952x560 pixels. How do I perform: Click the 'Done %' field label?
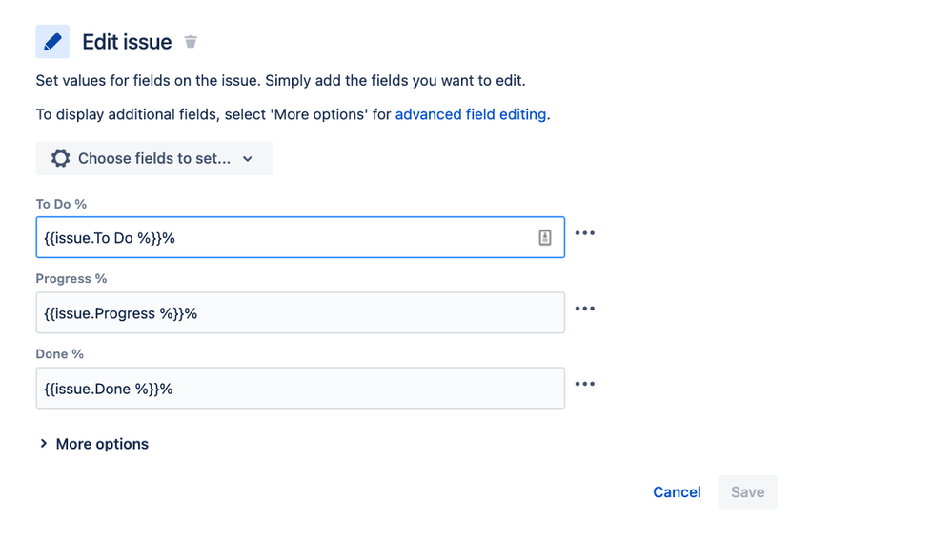pos(60,354)
